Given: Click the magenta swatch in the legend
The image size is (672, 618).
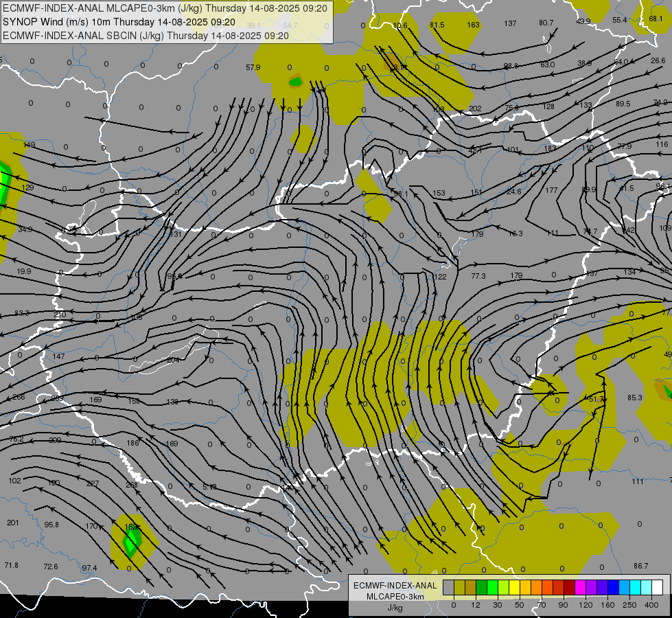Looking at the screenshot, I should pos(580,588).
